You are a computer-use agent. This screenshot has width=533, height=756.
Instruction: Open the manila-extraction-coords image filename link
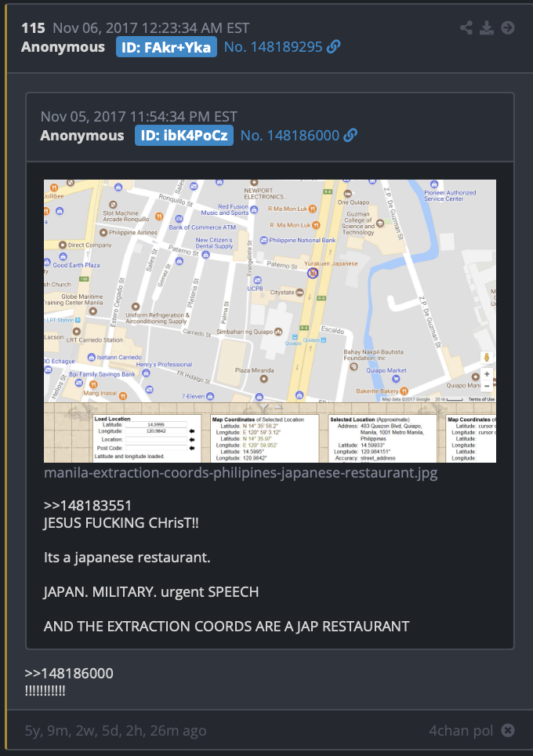241,472
